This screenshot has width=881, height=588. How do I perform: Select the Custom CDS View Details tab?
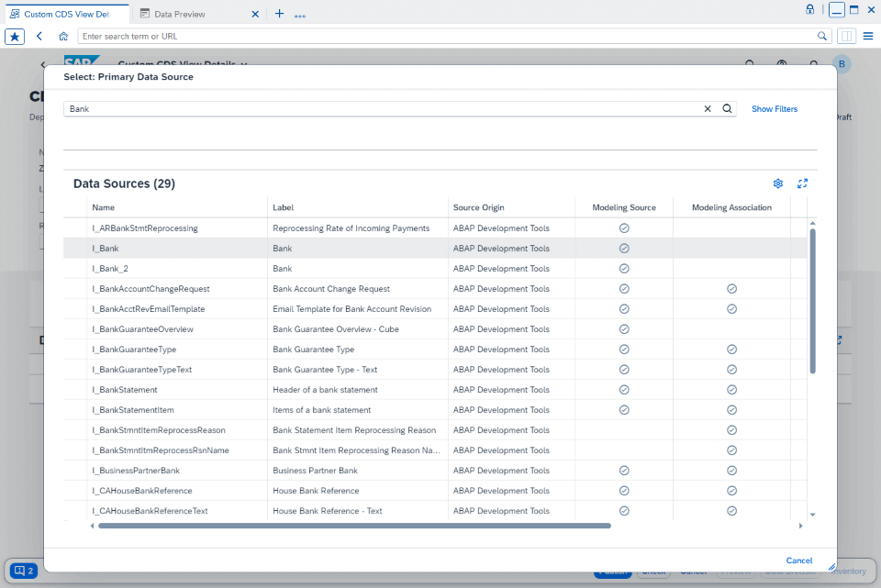[x=64, y=14]
